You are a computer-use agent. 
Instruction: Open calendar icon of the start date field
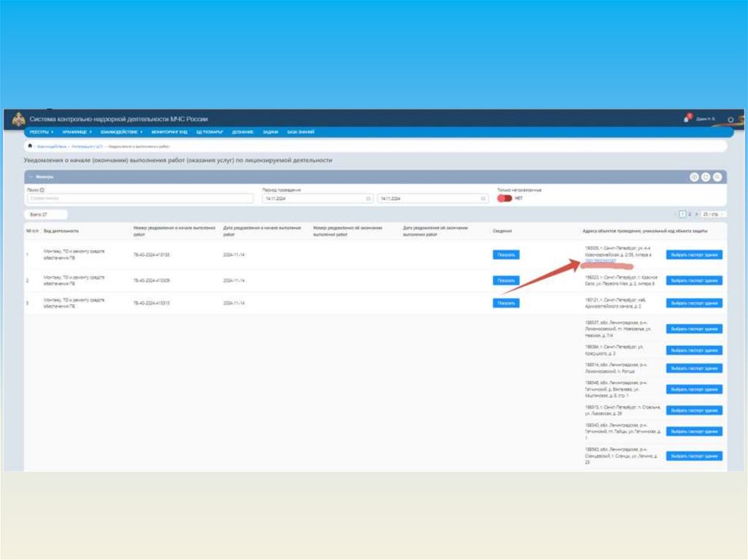tap(367, 198)
